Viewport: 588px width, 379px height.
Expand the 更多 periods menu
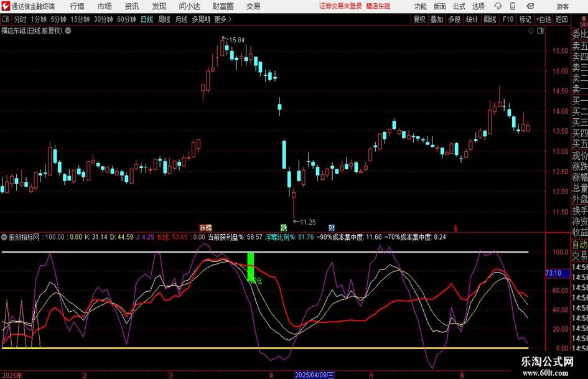pos(223,19)
